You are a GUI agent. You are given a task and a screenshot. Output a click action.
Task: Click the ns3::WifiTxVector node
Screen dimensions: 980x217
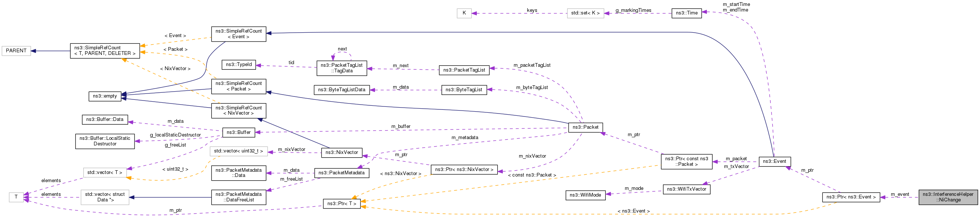[686, 189]
